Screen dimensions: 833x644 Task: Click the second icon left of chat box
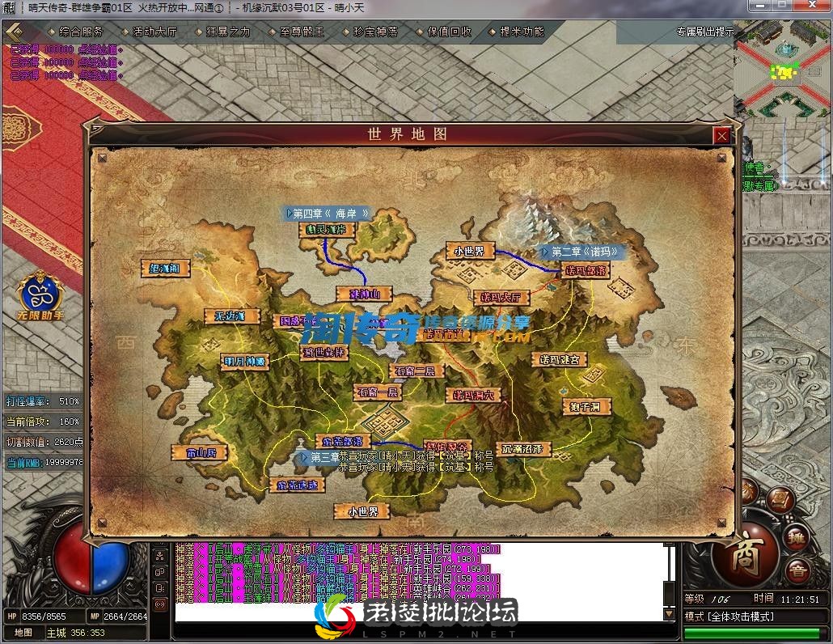[160, 572]
